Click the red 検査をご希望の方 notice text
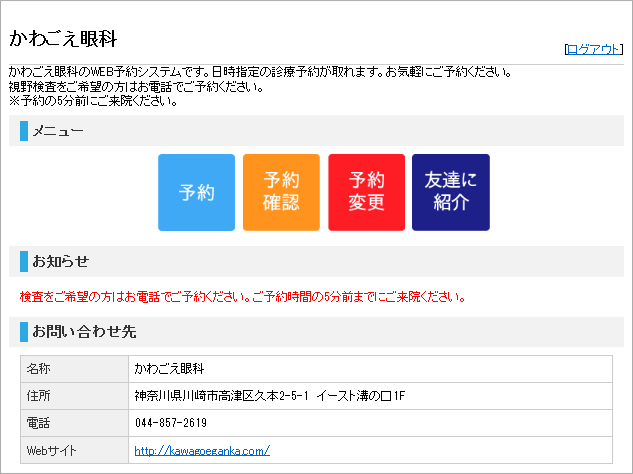This screenshot has width=633, height=474. (243, 297)
